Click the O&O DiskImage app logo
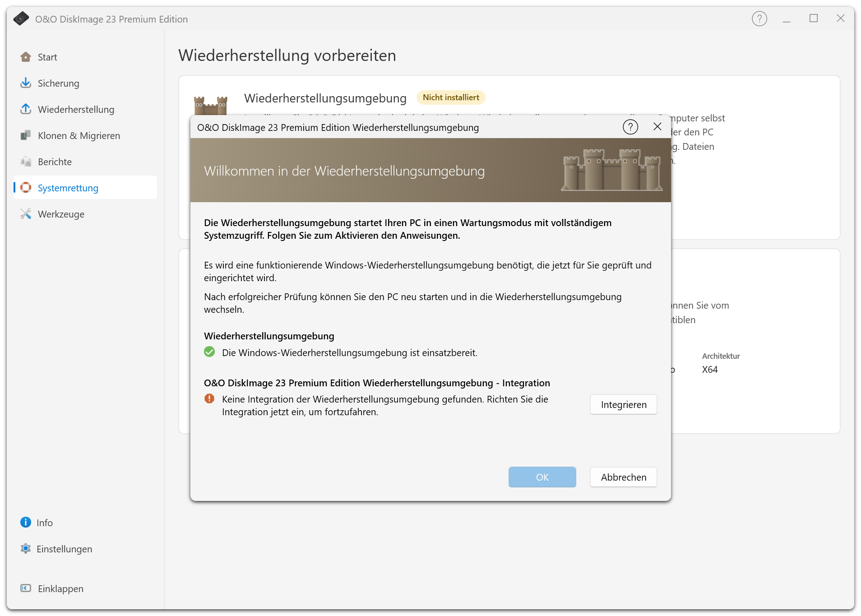Viewport: 861px width, 616px height. pos(21,19)
